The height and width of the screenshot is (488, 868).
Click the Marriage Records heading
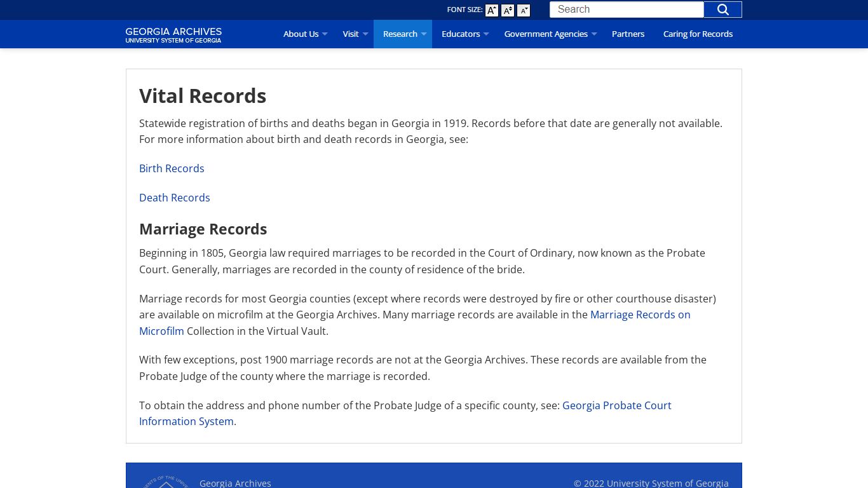(203, 229)
